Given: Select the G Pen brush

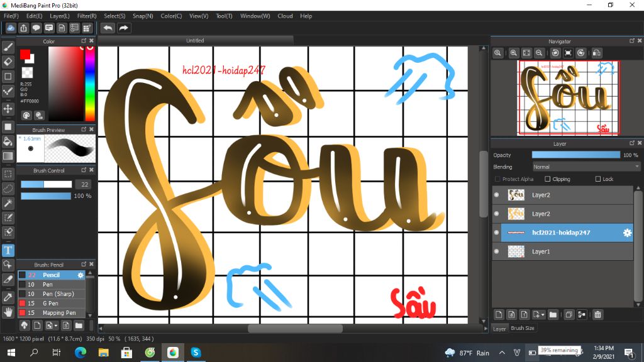Looking at the screenshot, I should [52, 304].
